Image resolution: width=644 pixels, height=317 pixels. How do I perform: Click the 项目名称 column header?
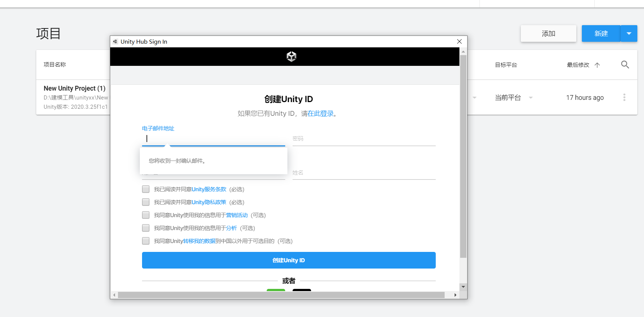coord(55,65)
